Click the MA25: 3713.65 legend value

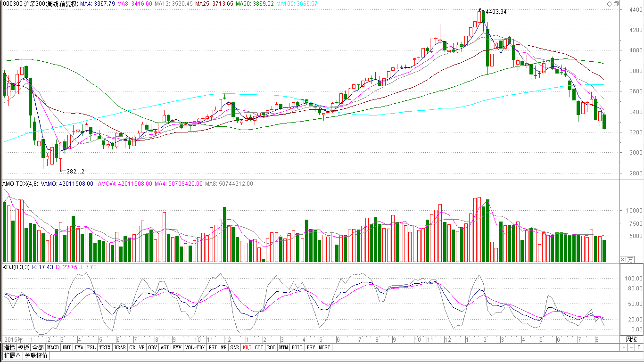pyautogui.click(x=214, y=4)
